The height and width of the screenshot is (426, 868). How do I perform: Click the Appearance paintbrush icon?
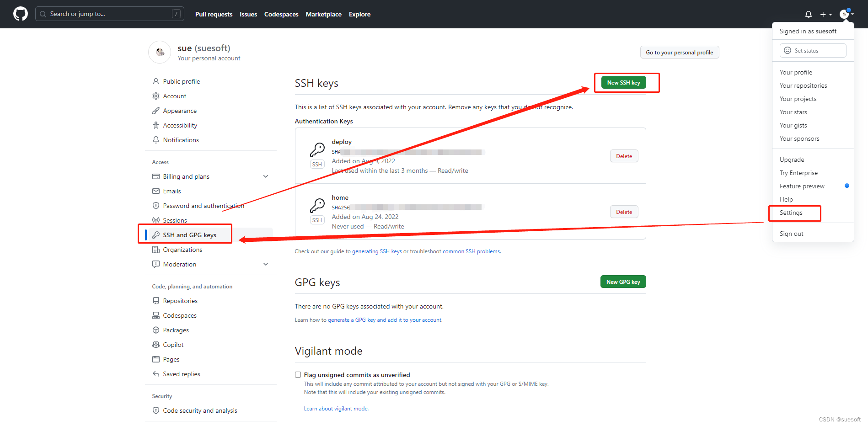[156, 111]
